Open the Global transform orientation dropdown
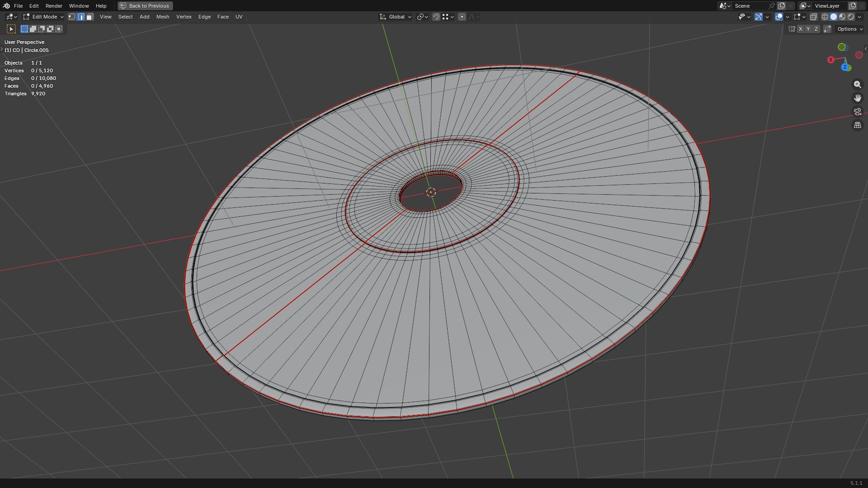Viewport: 868px width, 488px height. [x=396, y=17]
